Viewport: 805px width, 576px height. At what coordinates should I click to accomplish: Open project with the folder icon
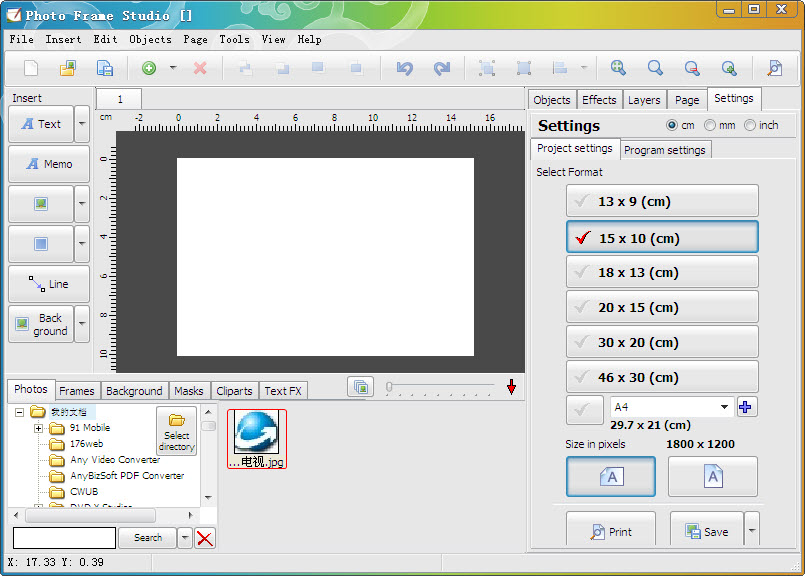tap(67, 68)
